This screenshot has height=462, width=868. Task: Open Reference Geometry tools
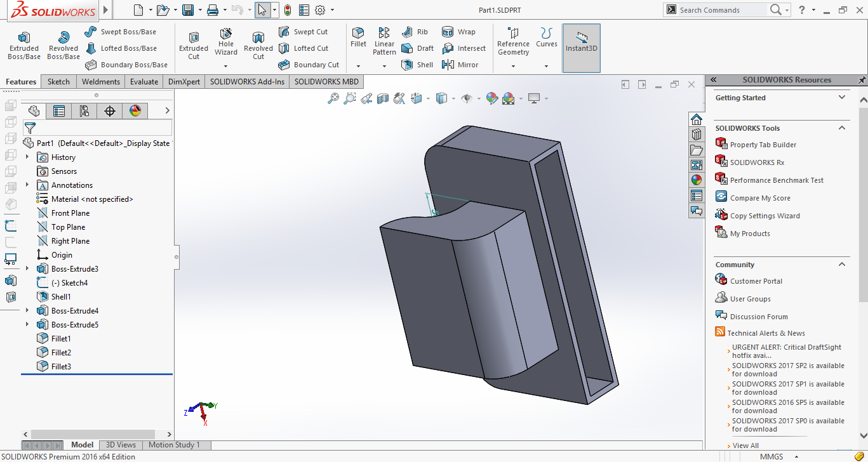pyautogui.click(x=513, y=41)
